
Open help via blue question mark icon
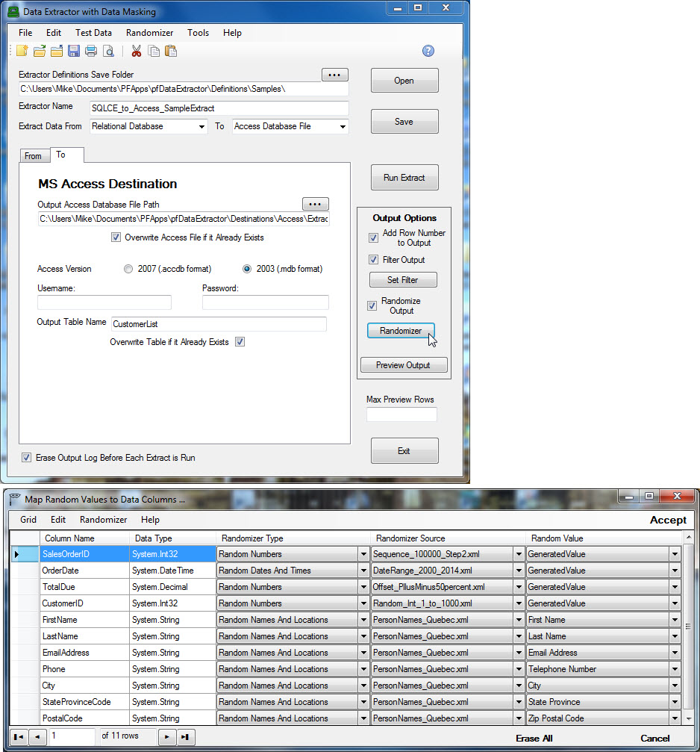point(428,51)
